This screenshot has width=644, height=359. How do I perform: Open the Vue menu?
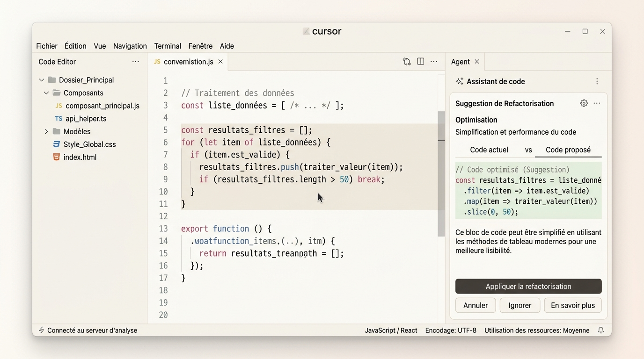pyautogui.click(x=100, y=46)
